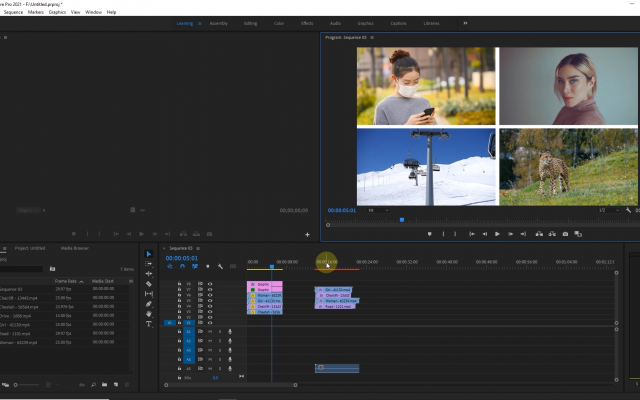
Task: Switch to the Effects workspace tab
Action: tap(307, 23)
